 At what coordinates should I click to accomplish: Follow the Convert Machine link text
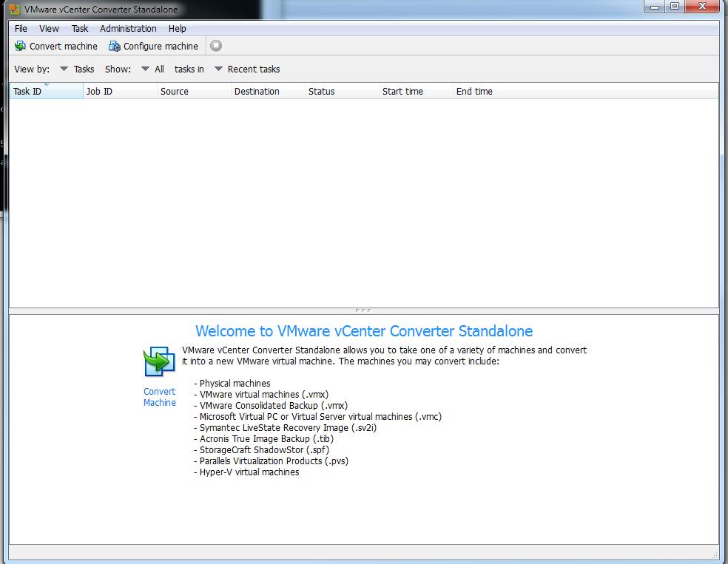pos(160,397)
